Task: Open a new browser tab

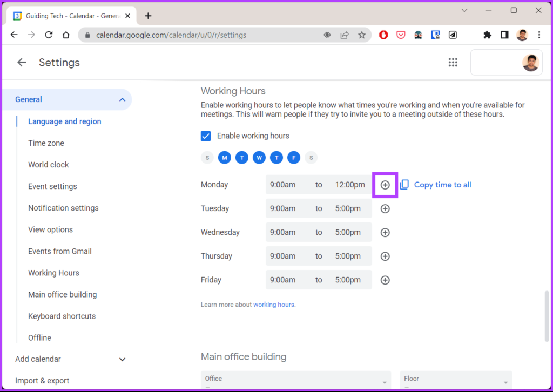Action: point(148,16)
